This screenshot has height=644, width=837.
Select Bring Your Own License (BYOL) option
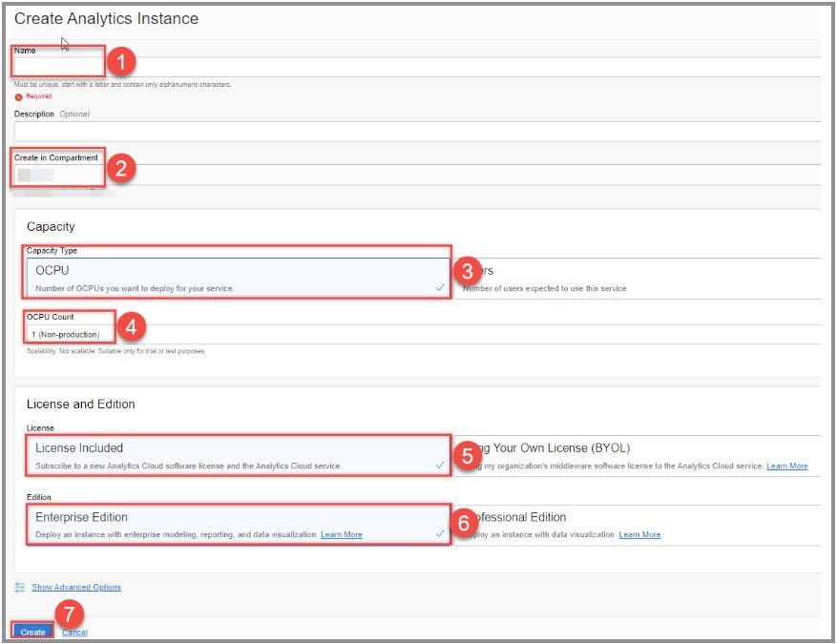[x=637, y=455]
